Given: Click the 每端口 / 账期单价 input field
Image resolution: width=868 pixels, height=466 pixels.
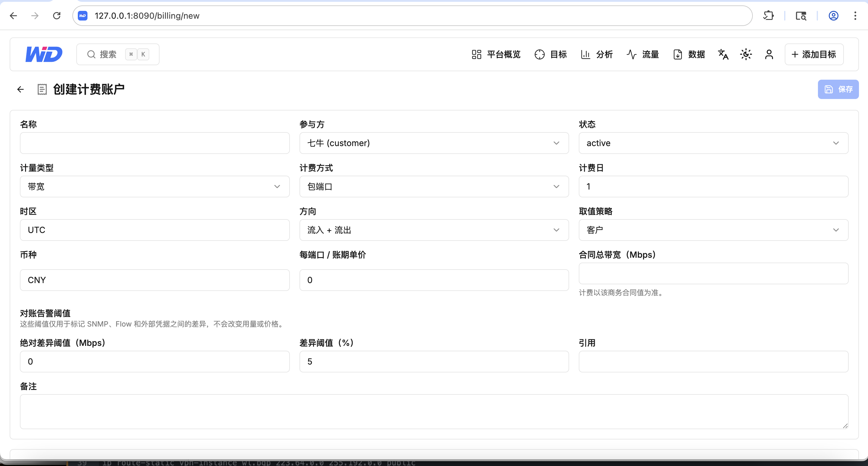Looking at the screenshot, I should [x=434, y=280].
